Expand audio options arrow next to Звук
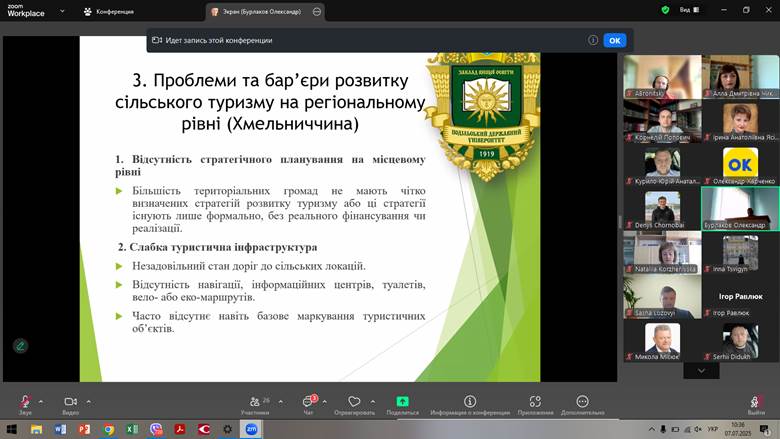This screenshot has height=439, width=780. [x=43, y=401]
